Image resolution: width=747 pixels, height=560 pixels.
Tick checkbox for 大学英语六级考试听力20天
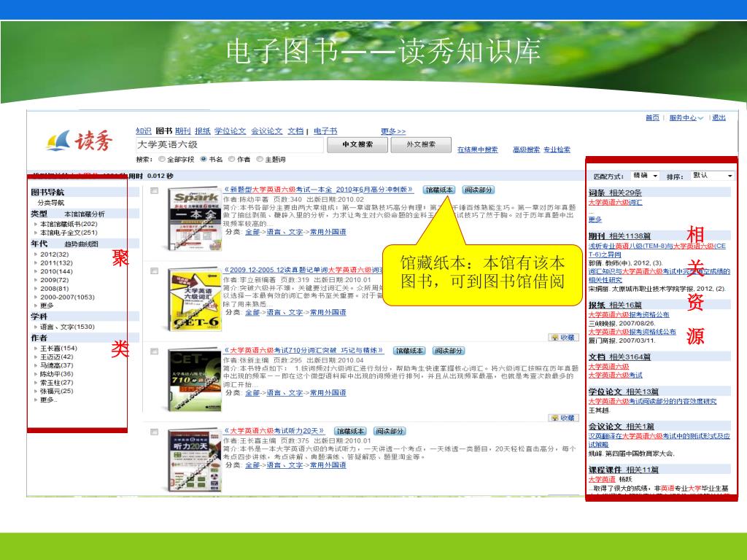[155, 432]
